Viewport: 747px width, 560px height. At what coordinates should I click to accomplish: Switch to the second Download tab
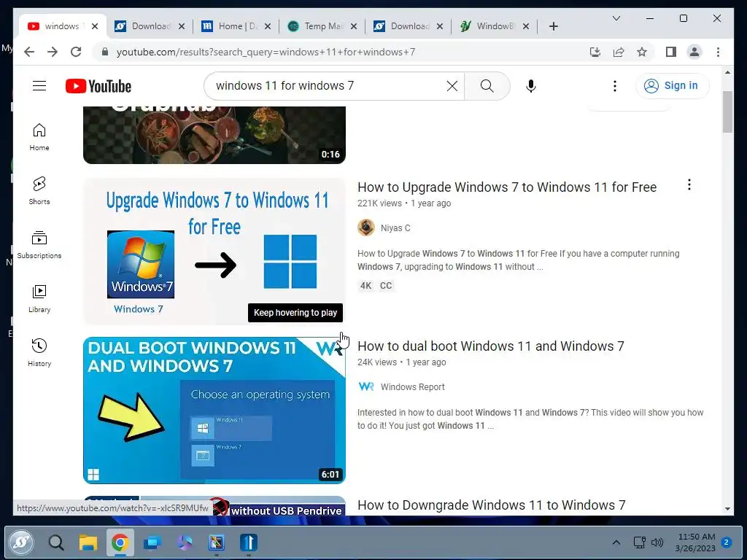coord(410,26)
